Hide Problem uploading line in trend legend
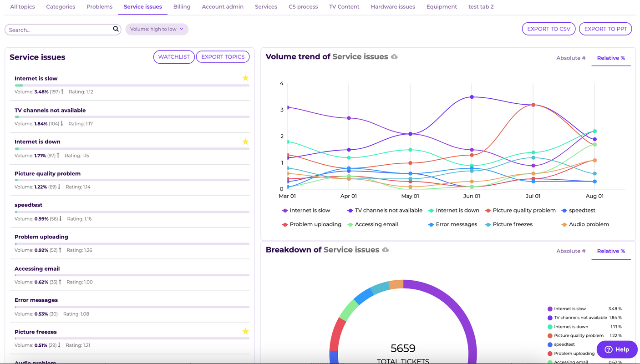 click(x=311, y=224)
